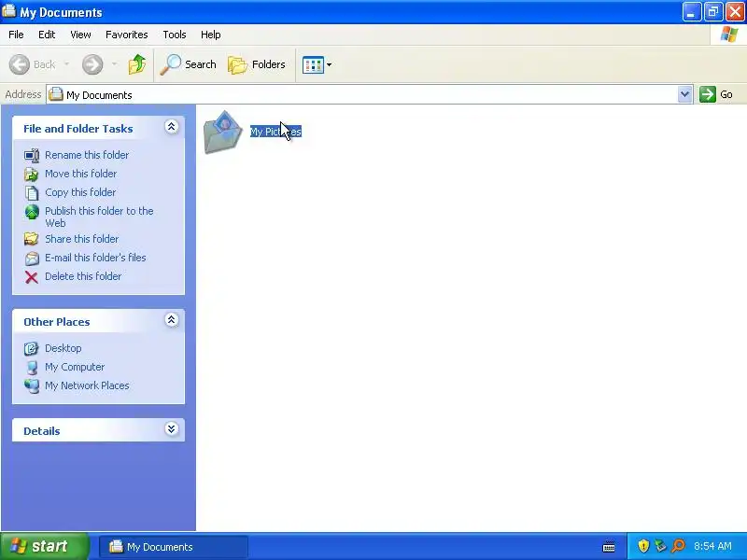
Task: Open the Forward history dropdown arrow
Action: pyautogui.click(x=114, y=64)
